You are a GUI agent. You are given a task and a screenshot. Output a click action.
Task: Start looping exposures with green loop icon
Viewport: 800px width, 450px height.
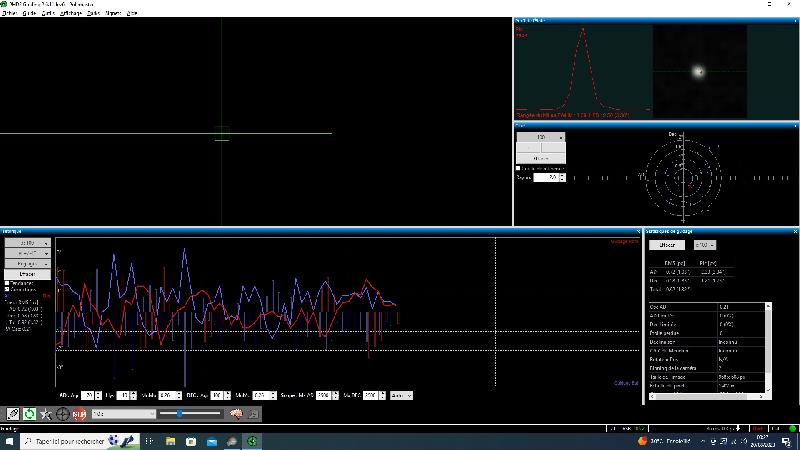(29, 414)
